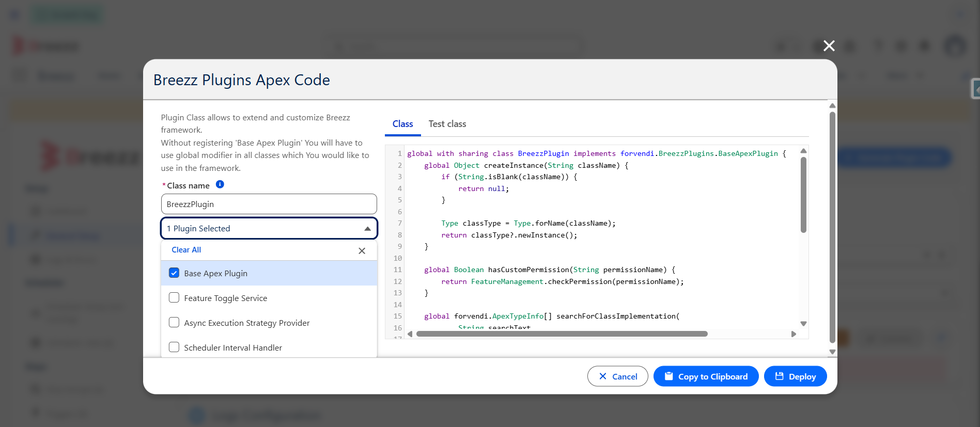Collapse the '1 Plugin Selected' dropdown
The width and height of the screenshot is (980, 427).
click(x=269, y=228)
